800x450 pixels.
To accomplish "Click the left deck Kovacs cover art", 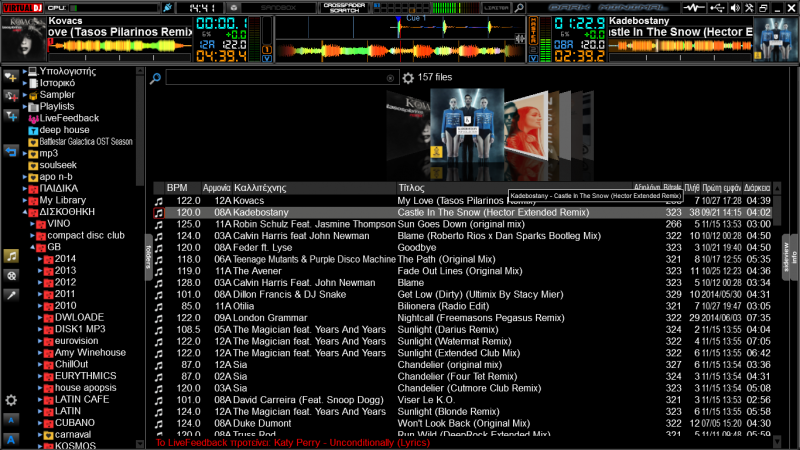I will coord(23,39).
